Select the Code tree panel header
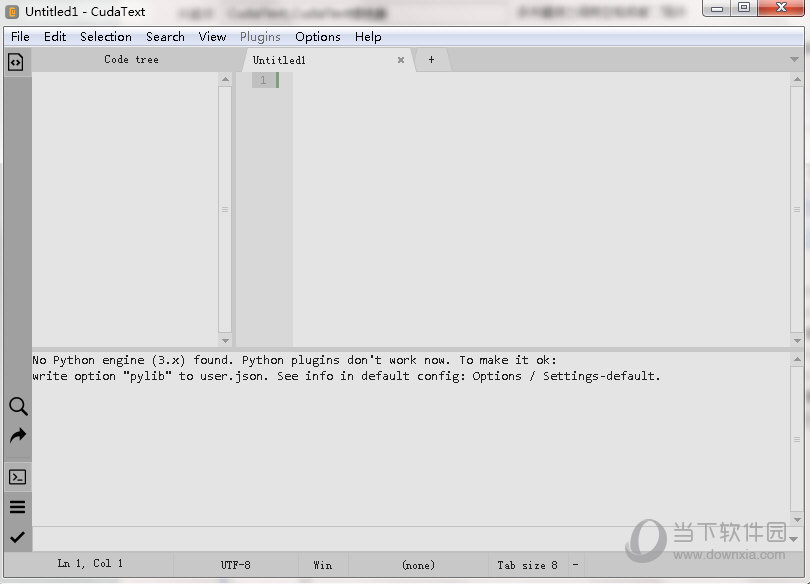This screenshot has height=584, width=810. point(131,59)
